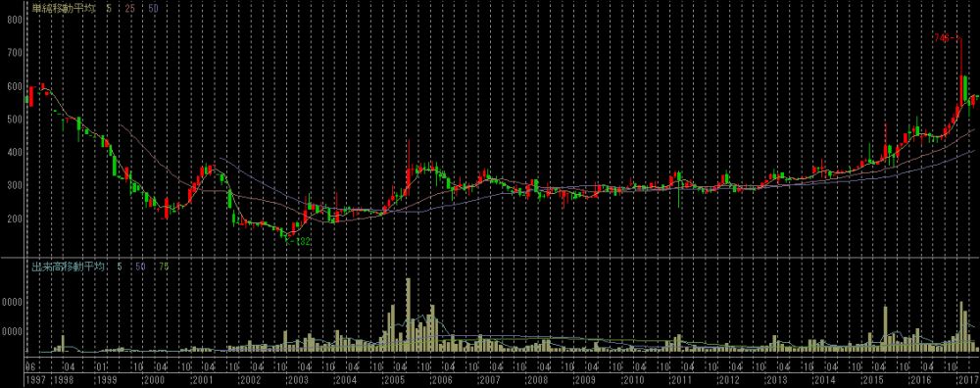Click the 出来高移動平均 volume label

coord(69,267)
